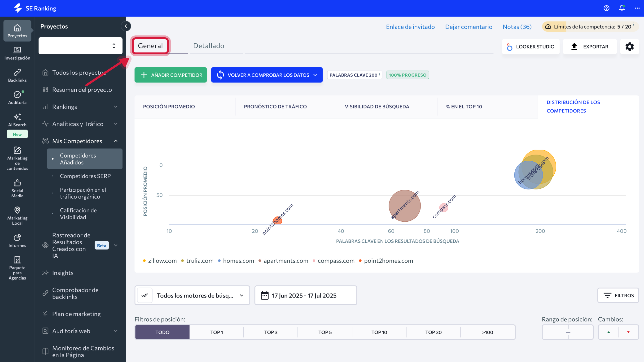Click the competitor limits info icon
644x362 pixels.
[x=633, y=24]
